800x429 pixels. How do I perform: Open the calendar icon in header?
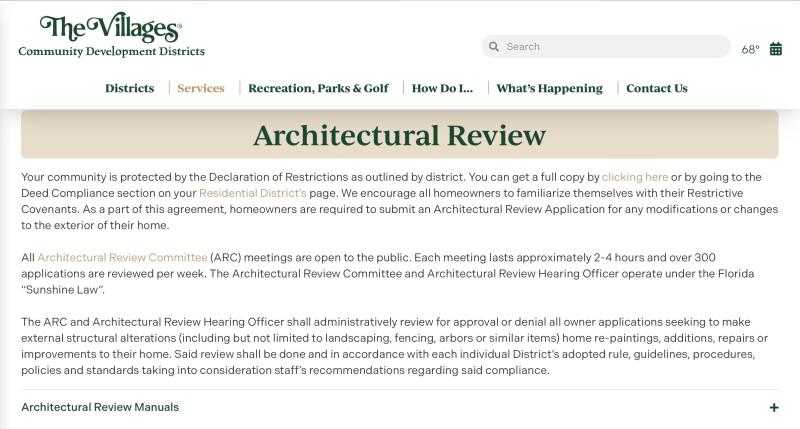[776, 49]
